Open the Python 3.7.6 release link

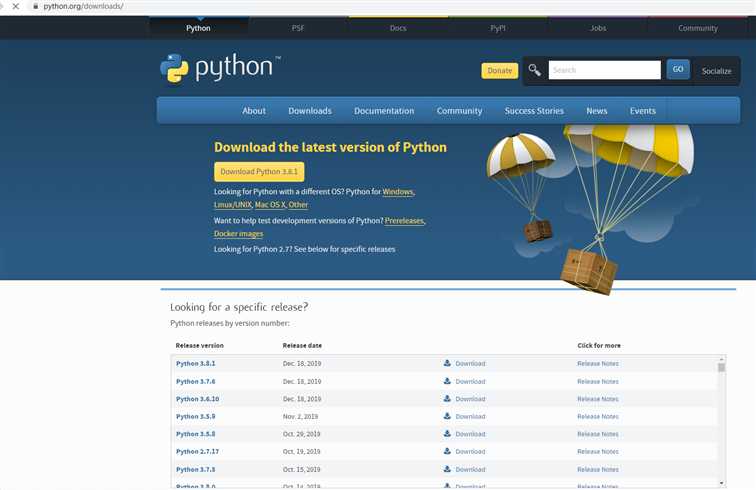pyautogui.click(x=196, y=381)
